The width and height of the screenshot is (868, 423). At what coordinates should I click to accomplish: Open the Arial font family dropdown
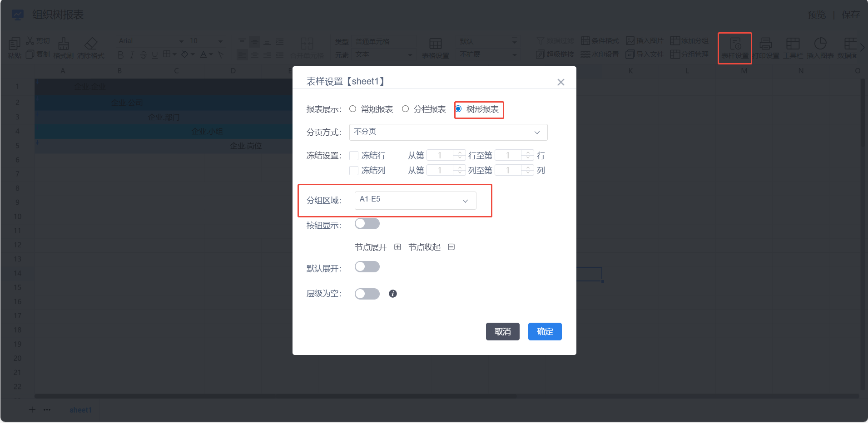pos(150,41)
